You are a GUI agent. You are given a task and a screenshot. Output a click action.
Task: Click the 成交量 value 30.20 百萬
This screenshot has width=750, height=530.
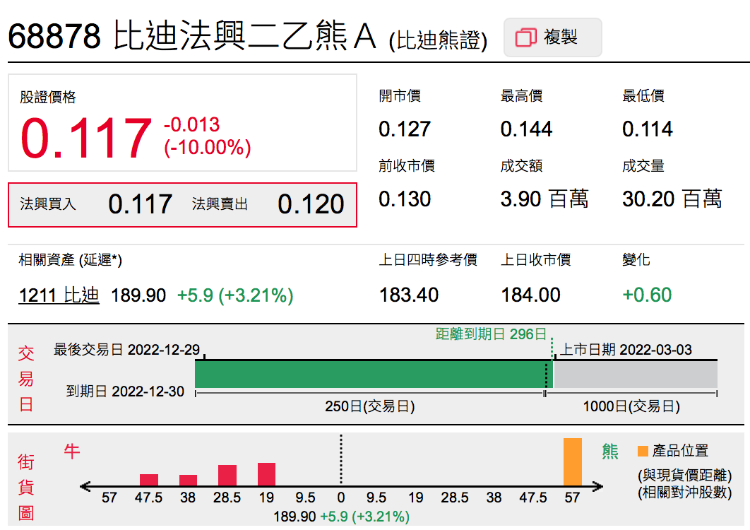672,199
